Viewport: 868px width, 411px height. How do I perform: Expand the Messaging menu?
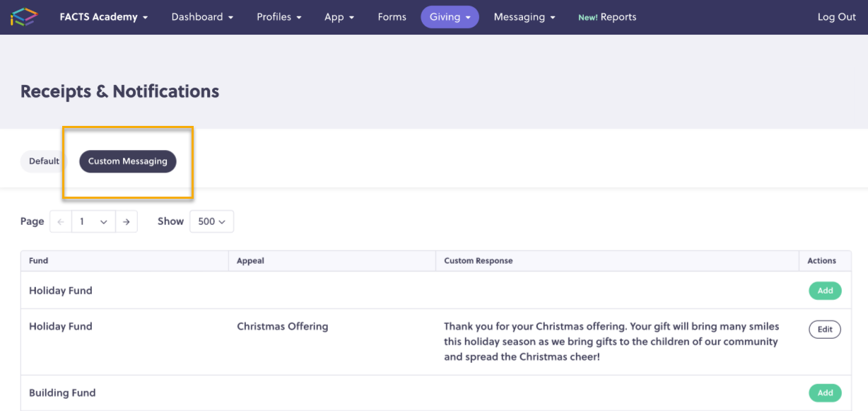pos(524,17)
